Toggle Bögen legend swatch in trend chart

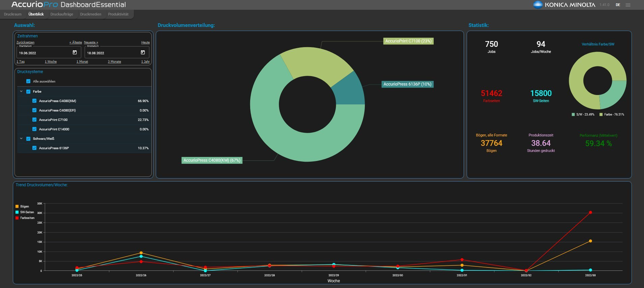[x=17, y=206]
